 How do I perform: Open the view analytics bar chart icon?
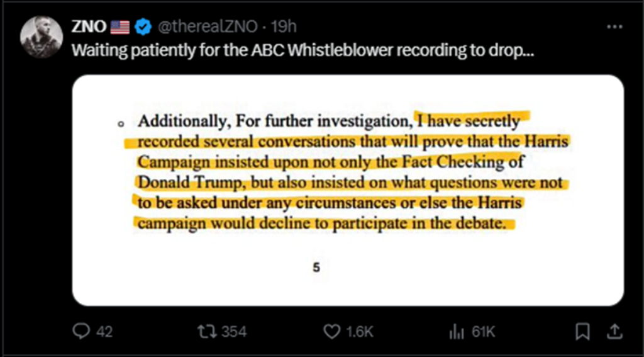point(458,331)
